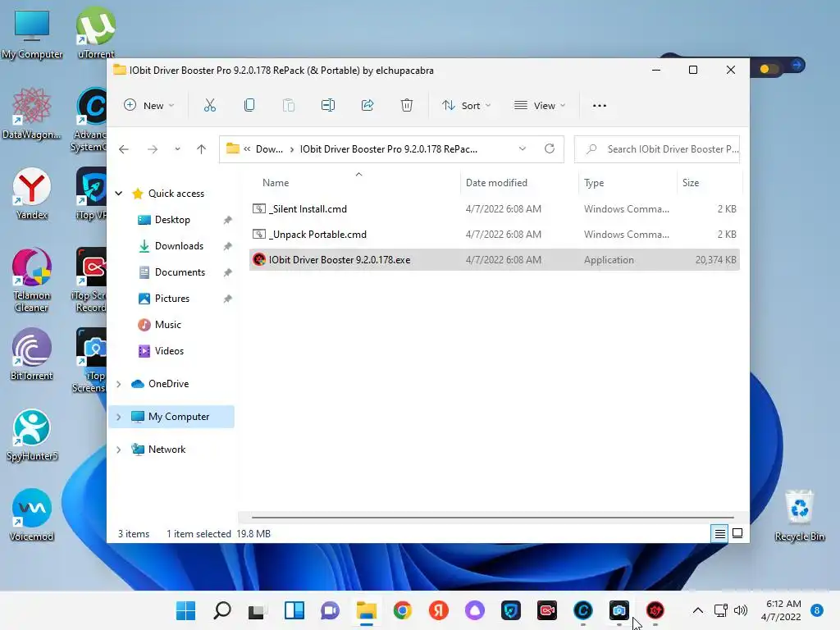Open Widgets on taskbar

click(294, 610)
